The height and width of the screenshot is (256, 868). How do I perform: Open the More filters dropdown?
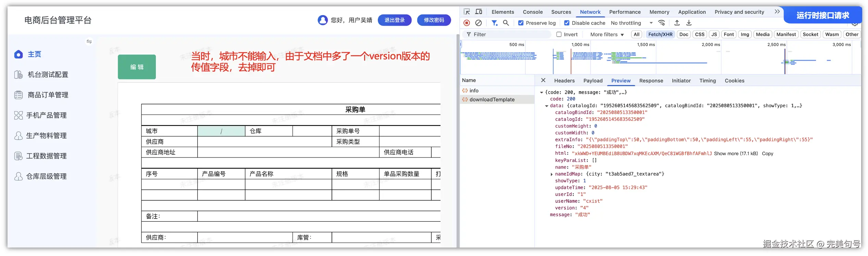click(607, 34)
